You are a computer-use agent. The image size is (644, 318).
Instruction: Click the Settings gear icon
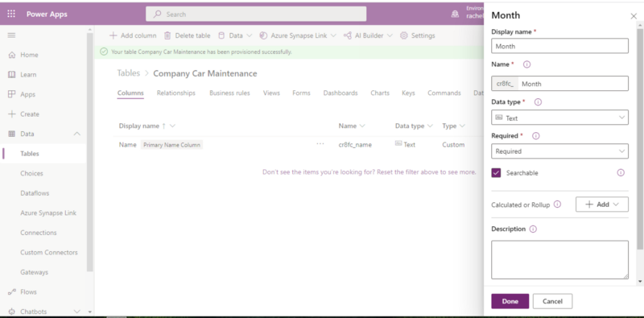click(x=404, y=35)
